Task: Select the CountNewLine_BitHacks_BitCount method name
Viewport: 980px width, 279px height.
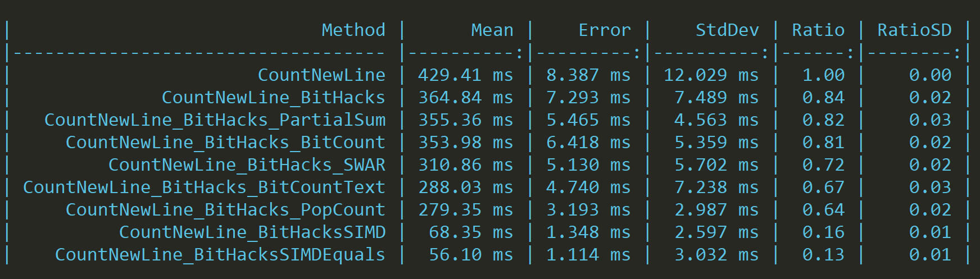Action: click(x=225, y=142)
